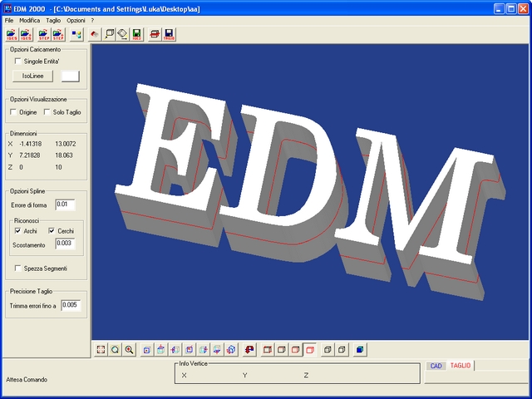Open the Modifica menu
Screen dimensions: 532x399
coord(30,20)
